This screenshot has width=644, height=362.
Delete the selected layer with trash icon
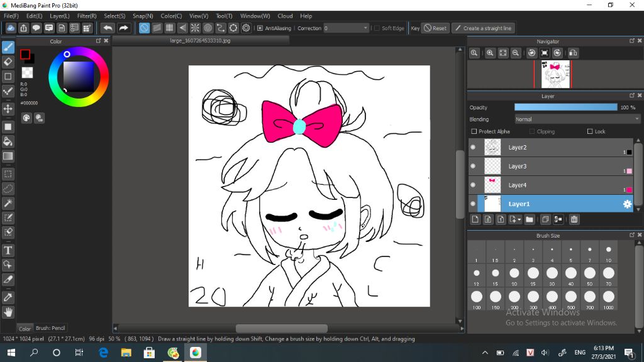point(574,219)
